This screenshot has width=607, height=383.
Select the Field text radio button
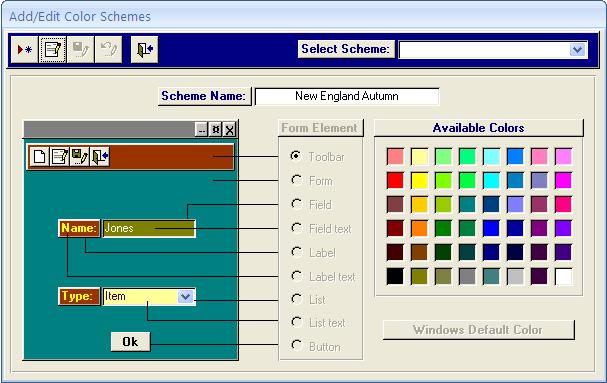[296, 228]
